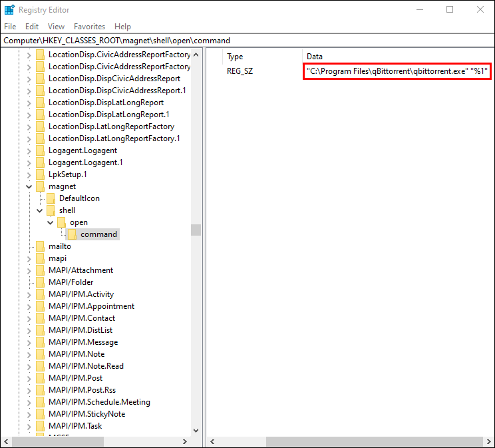Expand the LpkSetup.1 key
The width and height of the screenshot is (495, 448).
(29, 174)
